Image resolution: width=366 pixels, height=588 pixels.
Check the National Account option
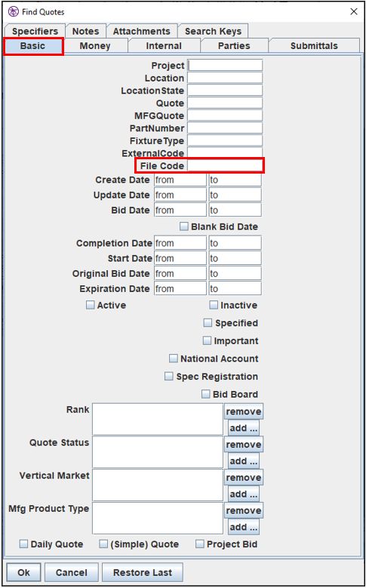(173, 359)
